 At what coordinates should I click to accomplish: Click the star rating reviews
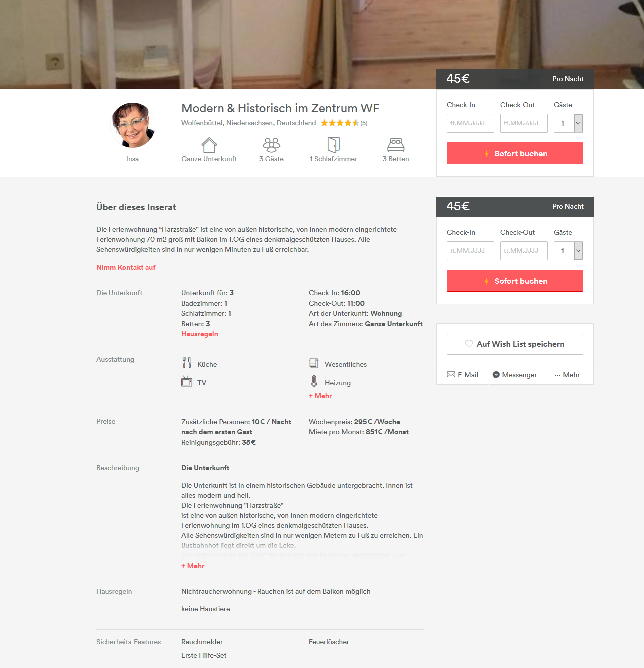(x=344, y=123)
